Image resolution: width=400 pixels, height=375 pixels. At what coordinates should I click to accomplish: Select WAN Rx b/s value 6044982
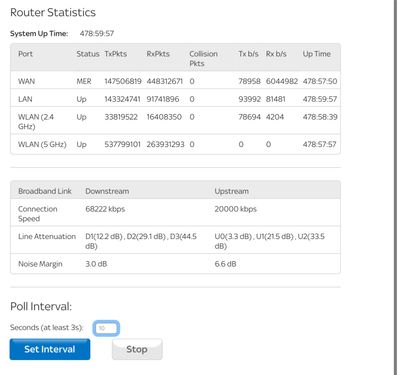pos(282,81)
